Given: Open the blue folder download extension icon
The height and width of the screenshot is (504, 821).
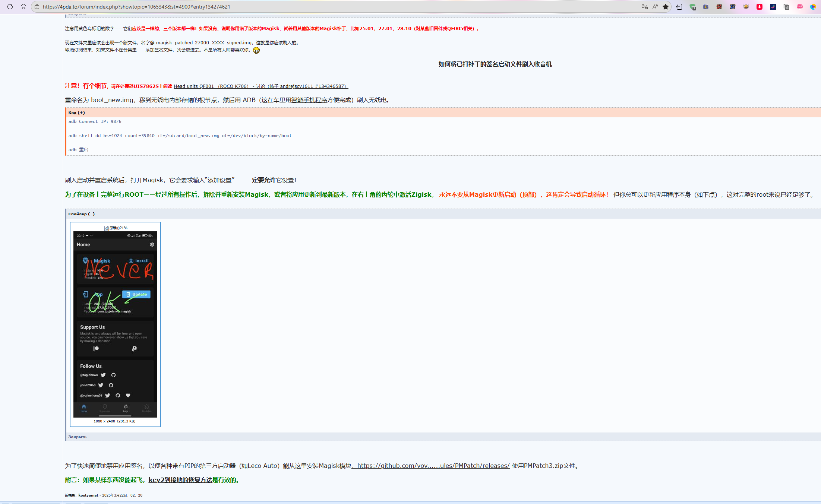Looking at the screenshot, I should 706,7.
